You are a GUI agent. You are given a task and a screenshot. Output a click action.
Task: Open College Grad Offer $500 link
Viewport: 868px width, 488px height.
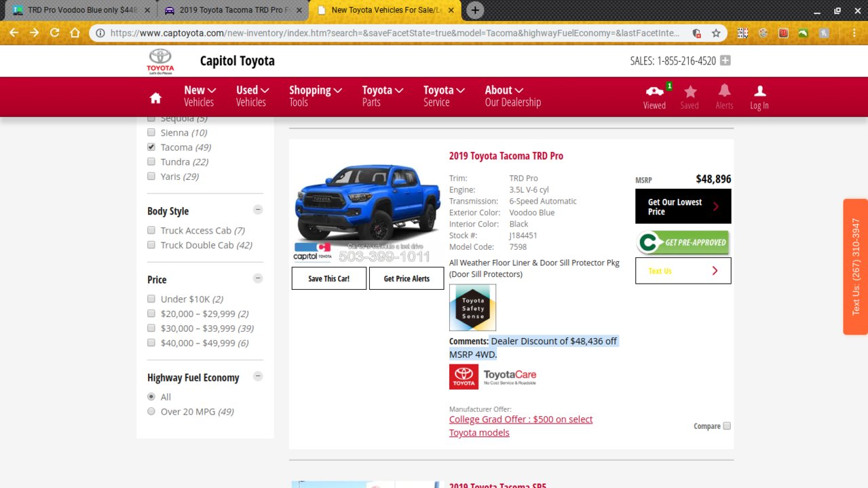coord(521,426)
